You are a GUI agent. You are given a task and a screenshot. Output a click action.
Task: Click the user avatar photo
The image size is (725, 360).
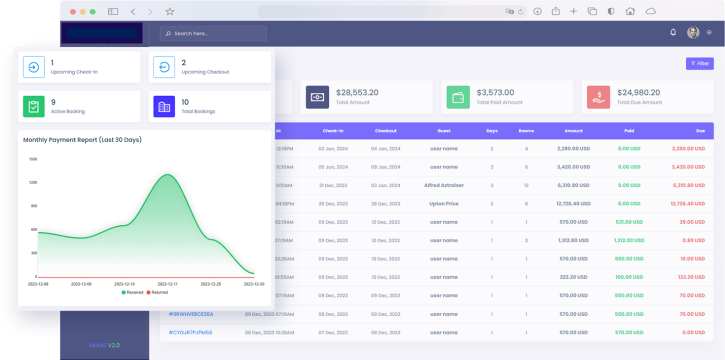click(x=693, y=32)
